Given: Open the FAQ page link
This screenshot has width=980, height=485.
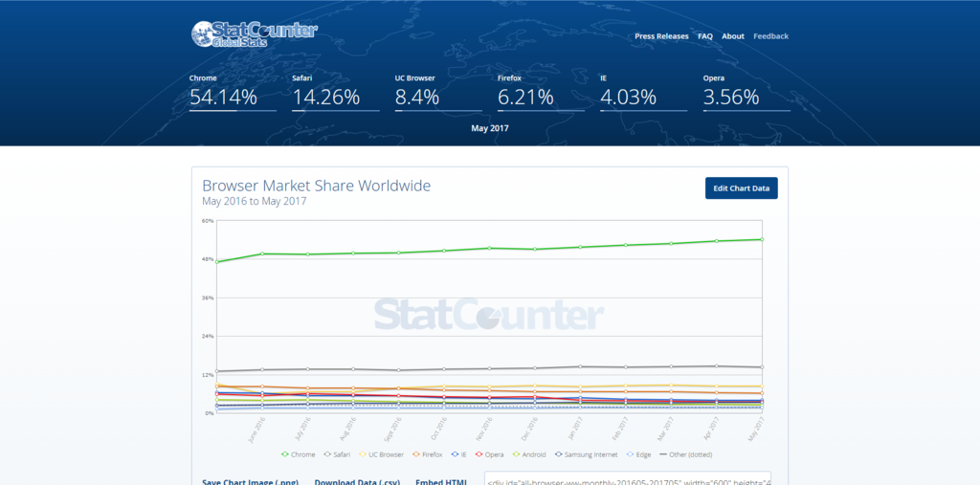Looking at the screenshot, I should coord(705,36).
